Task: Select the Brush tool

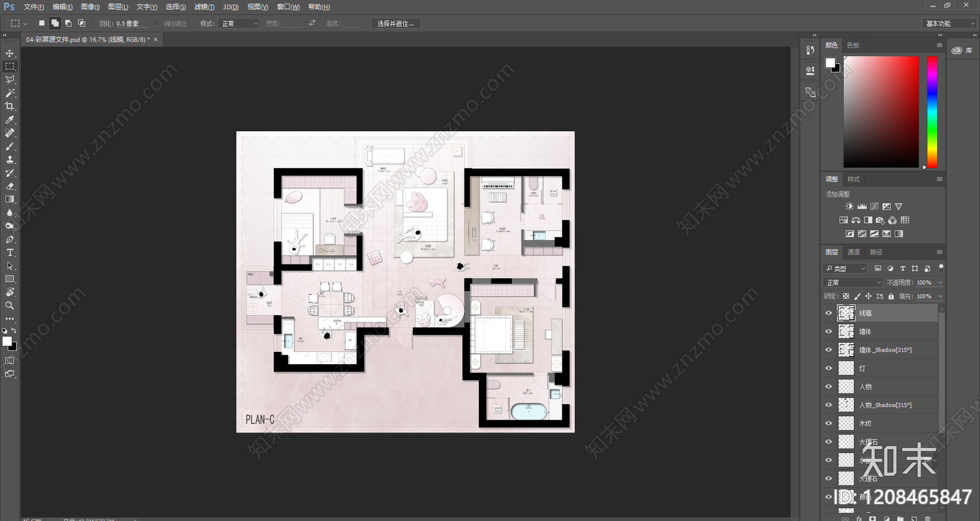Action: tap(10, 146)
